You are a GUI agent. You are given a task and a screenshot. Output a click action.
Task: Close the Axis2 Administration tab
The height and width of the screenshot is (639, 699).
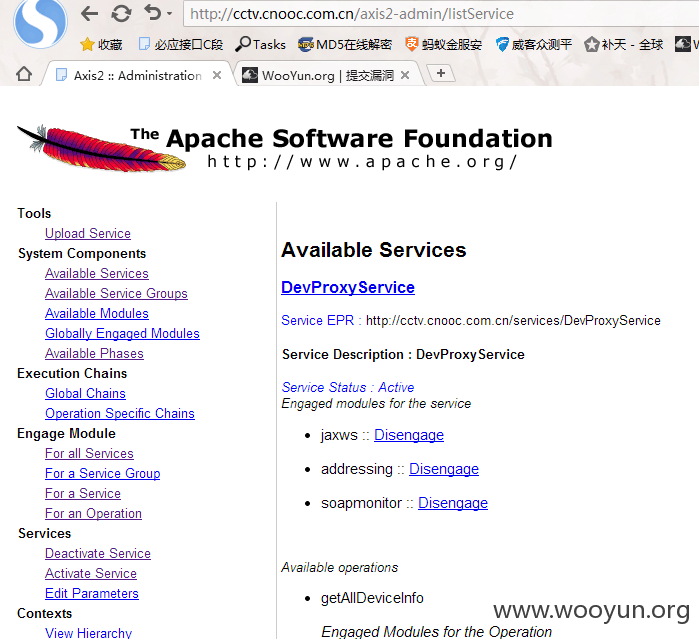[x=217, y=75]
